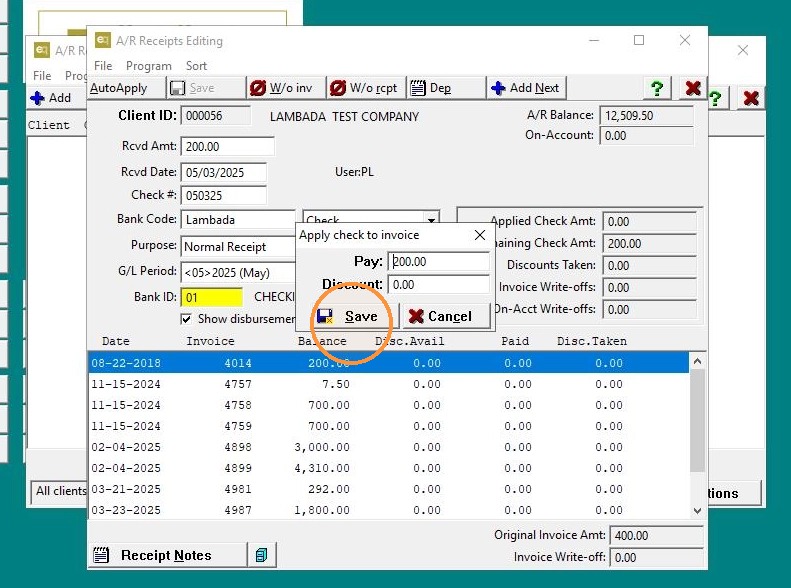Screen dimensions: 791x588
Task: Click the W/o inv toolbar button
Action: point(287,88)
